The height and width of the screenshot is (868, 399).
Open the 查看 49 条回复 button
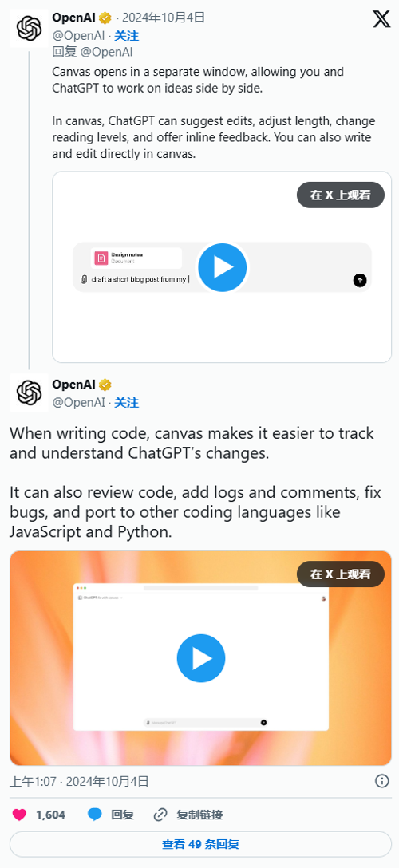200,844
